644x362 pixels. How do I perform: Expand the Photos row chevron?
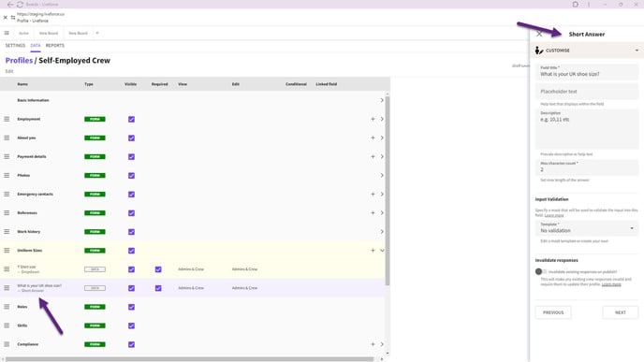coord(382,175)
